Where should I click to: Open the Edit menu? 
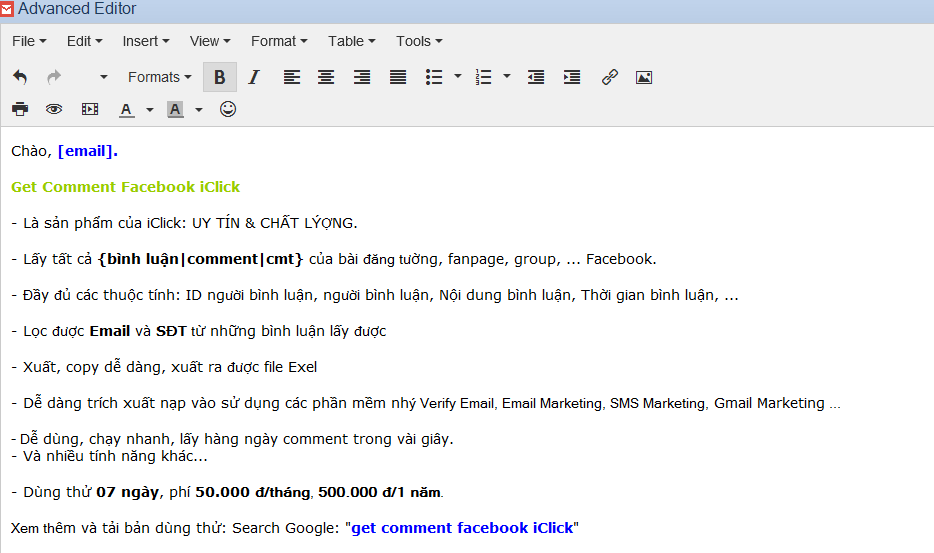click(85, 41)
